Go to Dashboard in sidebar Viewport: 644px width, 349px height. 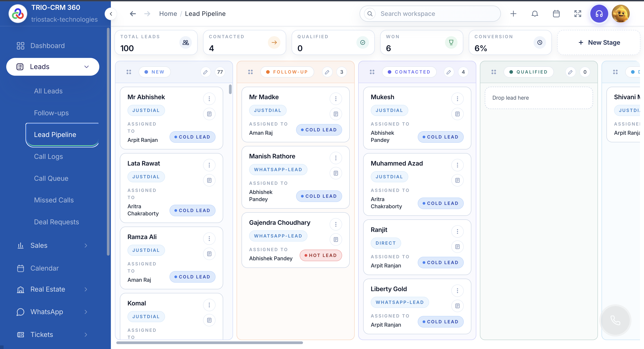point(47,46)
